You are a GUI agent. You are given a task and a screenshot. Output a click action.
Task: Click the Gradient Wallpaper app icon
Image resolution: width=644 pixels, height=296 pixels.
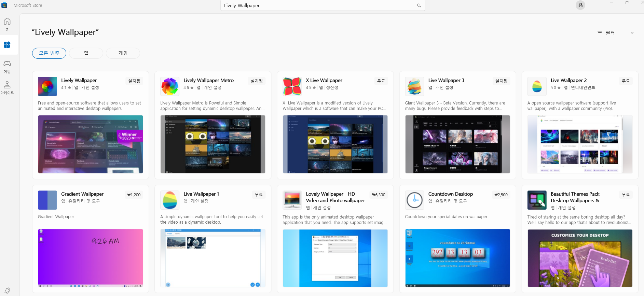[x=47, y=200]
